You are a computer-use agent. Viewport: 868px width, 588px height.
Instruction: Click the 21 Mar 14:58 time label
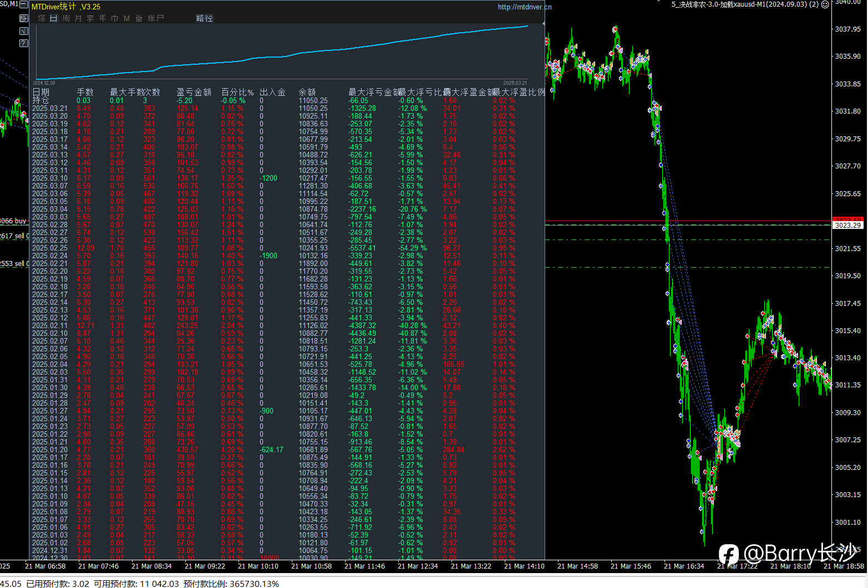577,566
